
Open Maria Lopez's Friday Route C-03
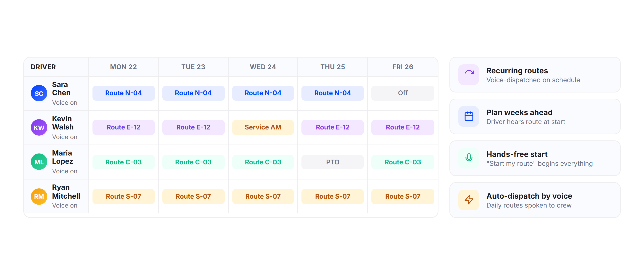click(403, 162)
